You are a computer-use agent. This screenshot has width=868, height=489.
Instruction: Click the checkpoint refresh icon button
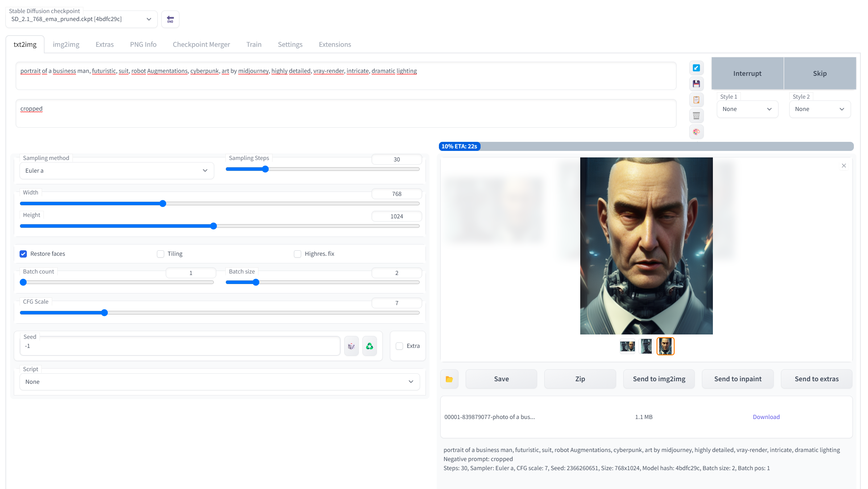(x=170, y=19)
